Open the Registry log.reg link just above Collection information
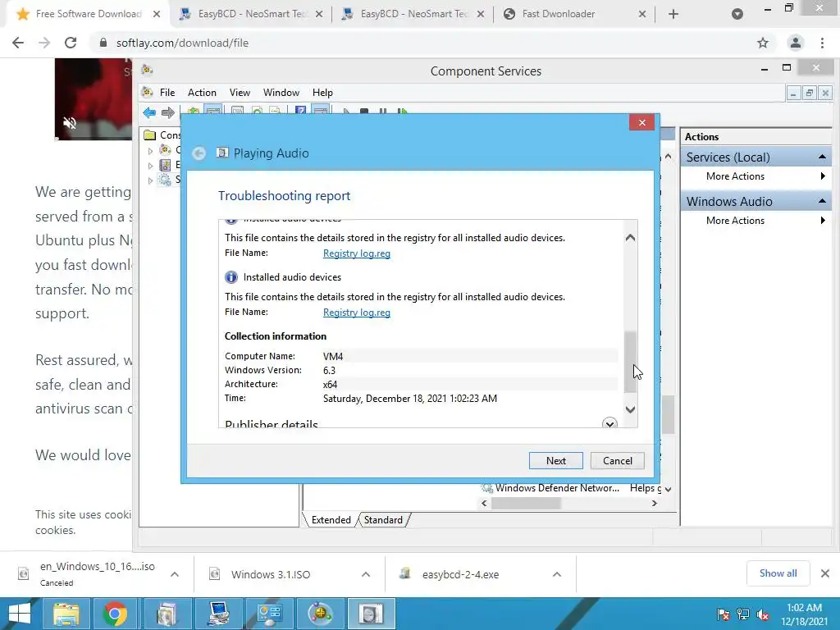The width and height of the screenshot is (840, 630). point(356,313)
